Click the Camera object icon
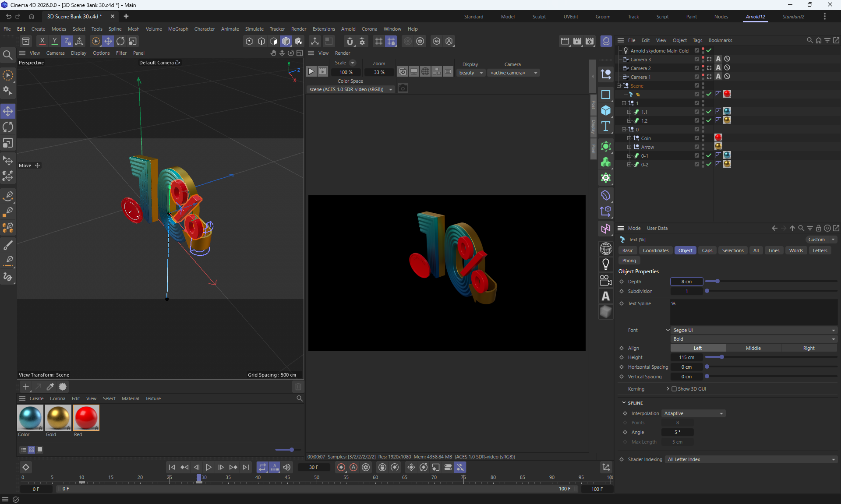Screen dimensions: 841x504 tap(606, 280)
